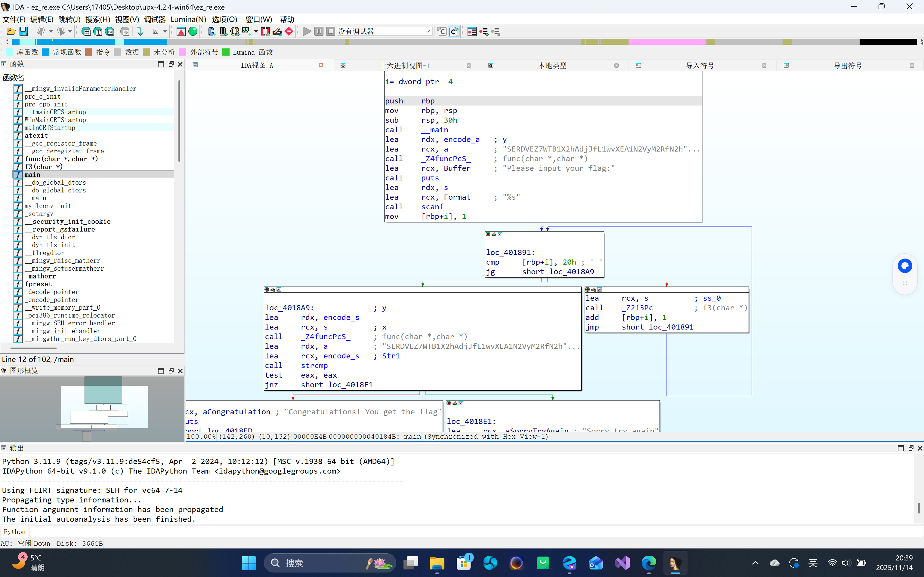Click the red stop-sign toolbar icon

[289, 31]
